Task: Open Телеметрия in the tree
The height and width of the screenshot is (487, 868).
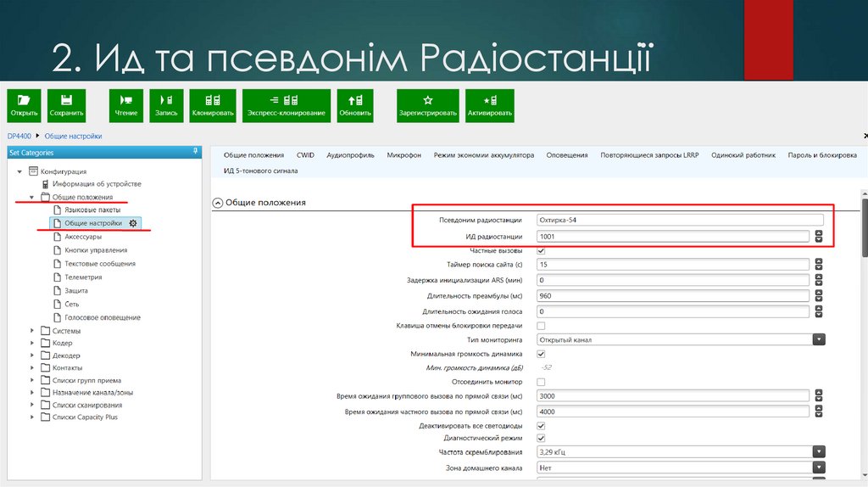Action: coord(83,277)
